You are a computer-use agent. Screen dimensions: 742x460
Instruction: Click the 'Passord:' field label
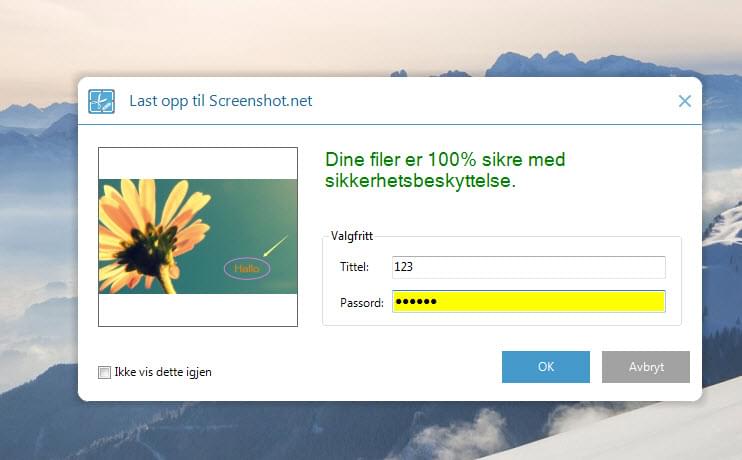tap(361, 302)
